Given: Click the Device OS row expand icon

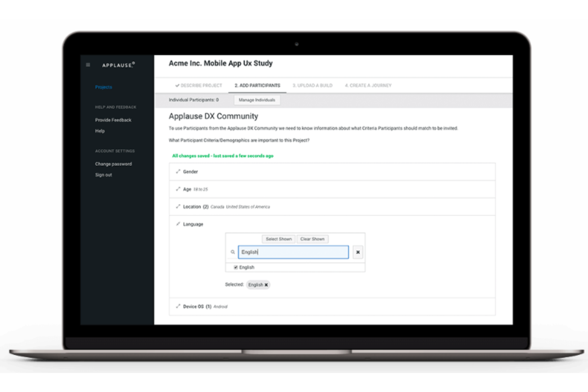Looking at the screenshot, I should (x=178, y=306).
